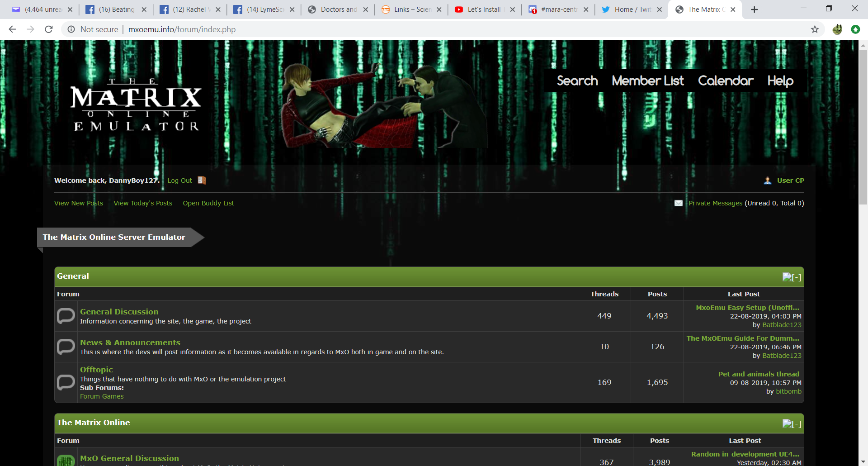
Task: Open the Member List page
Action: [647, 81]
